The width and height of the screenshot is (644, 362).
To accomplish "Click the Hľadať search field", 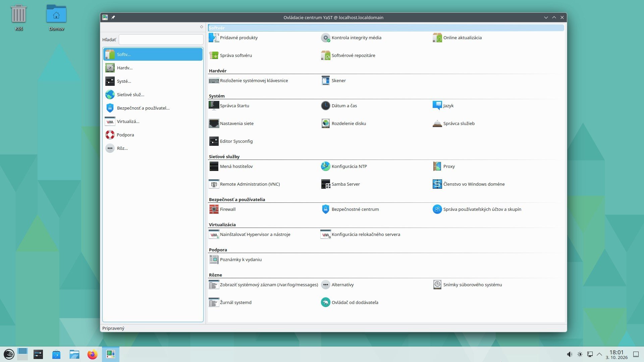I will coord(161,40).
